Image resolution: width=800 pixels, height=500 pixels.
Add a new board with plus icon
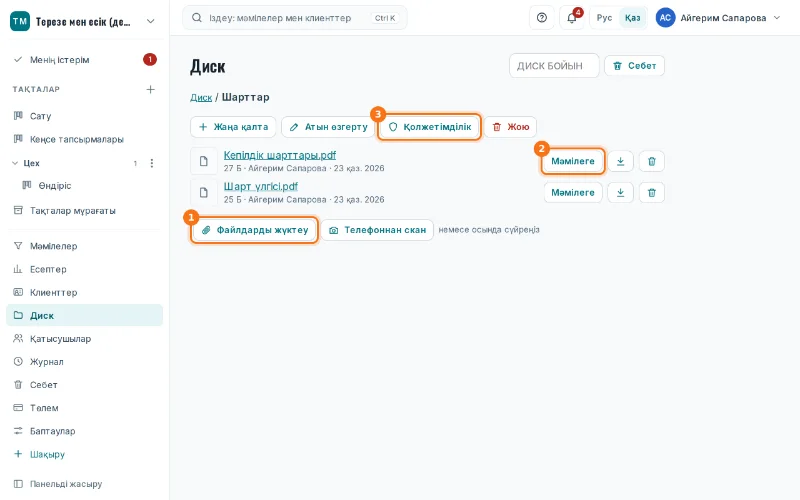(x=151, y=89)
